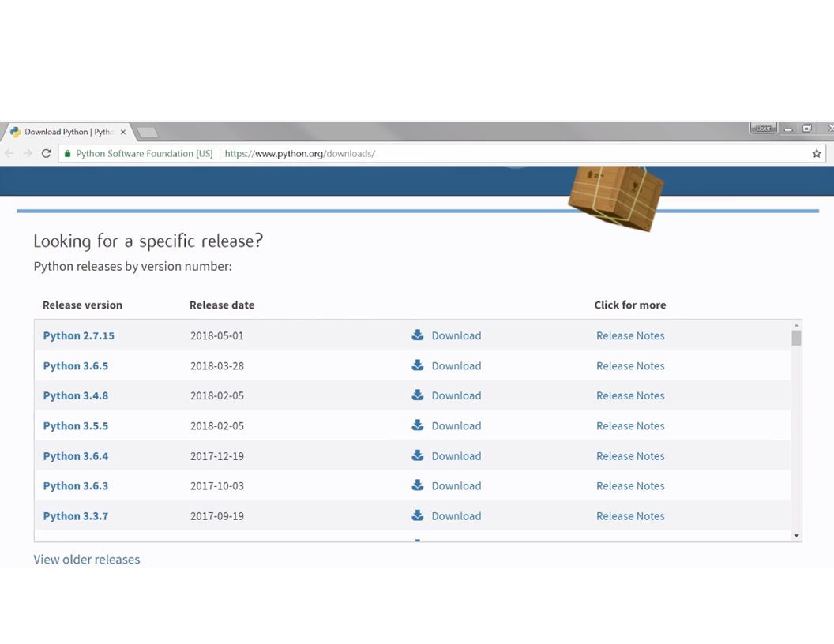Click the floating package box image
834x644 pixels.
[x=616, y=198]
